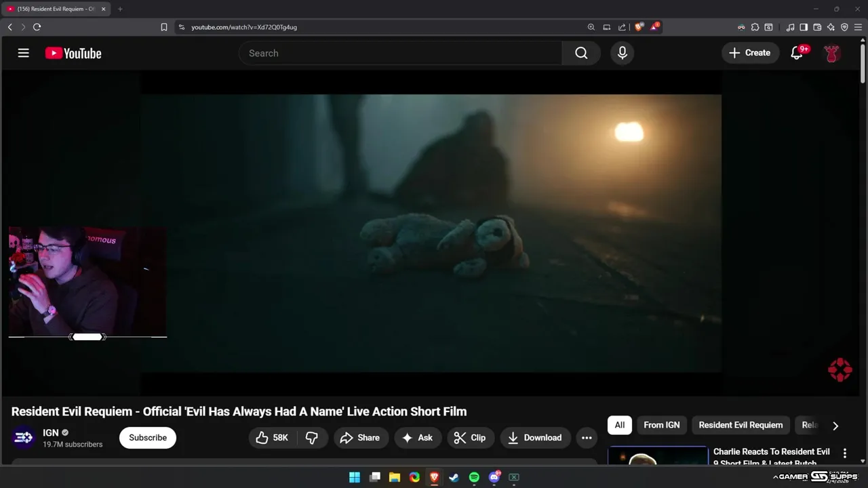
Task: Open the browser main hamburger menu
Action: pos(858,27)
